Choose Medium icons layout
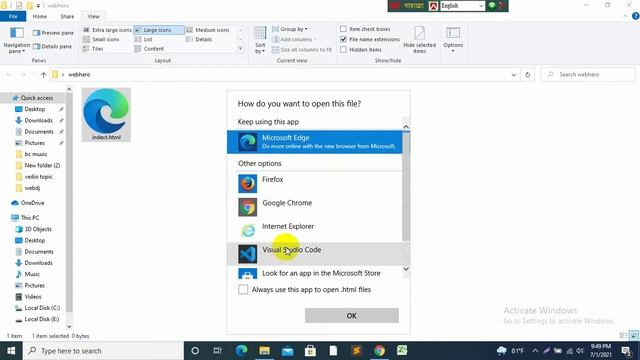 pos(208,30)
